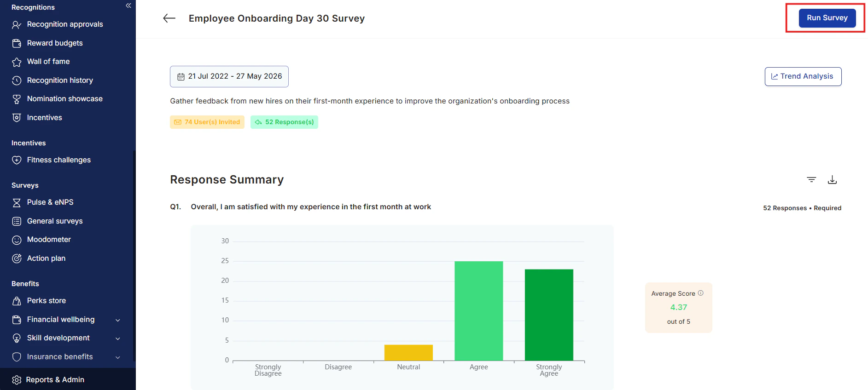Click the Insurance benefits shield icon
This screenshot has width=868, height=390.
[x=17, y=357]
